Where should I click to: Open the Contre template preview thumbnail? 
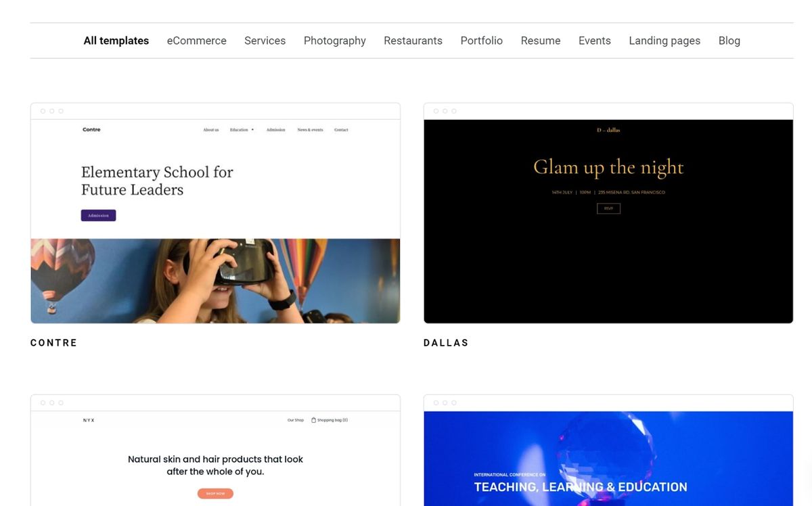pos(215,213)
